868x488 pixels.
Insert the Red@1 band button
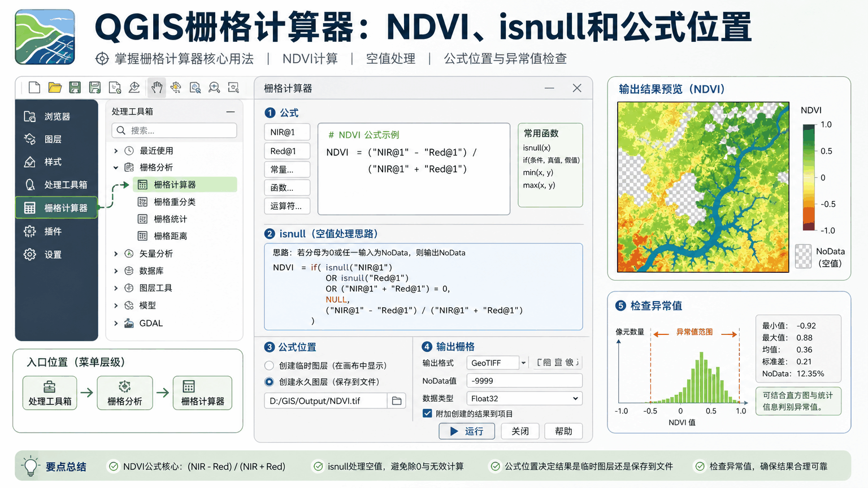click(287, 151)
